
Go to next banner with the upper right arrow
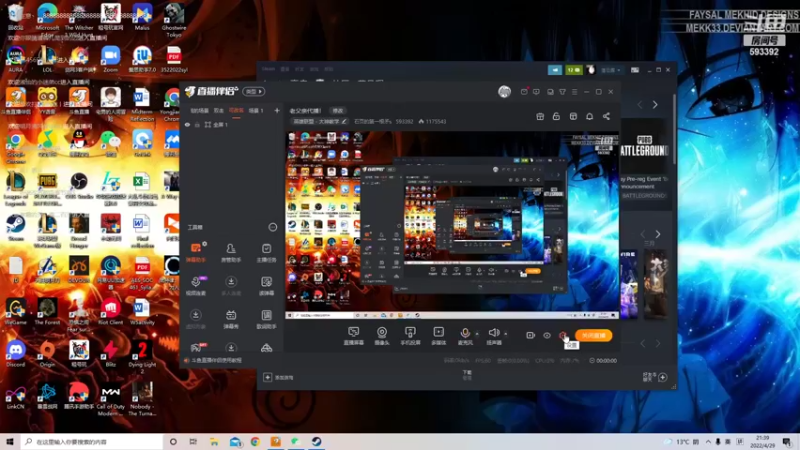click(x=655, y=105)
